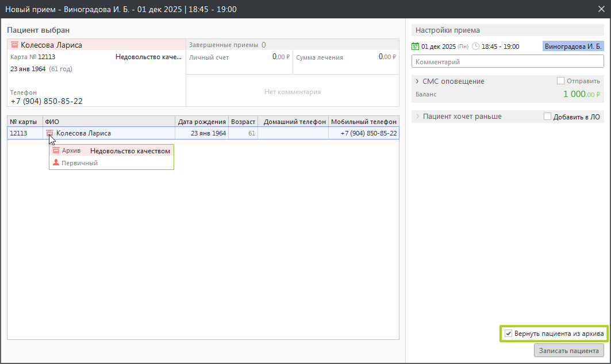Click the red Архив icon in tooltip
This screenshot has width=611, height=364.
(56, 150)
